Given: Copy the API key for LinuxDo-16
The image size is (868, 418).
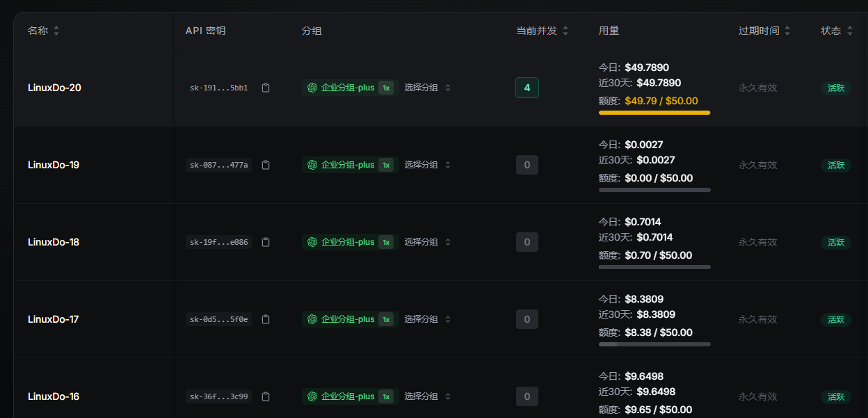Looking at the screenshot, I should [x=266, y=396].
